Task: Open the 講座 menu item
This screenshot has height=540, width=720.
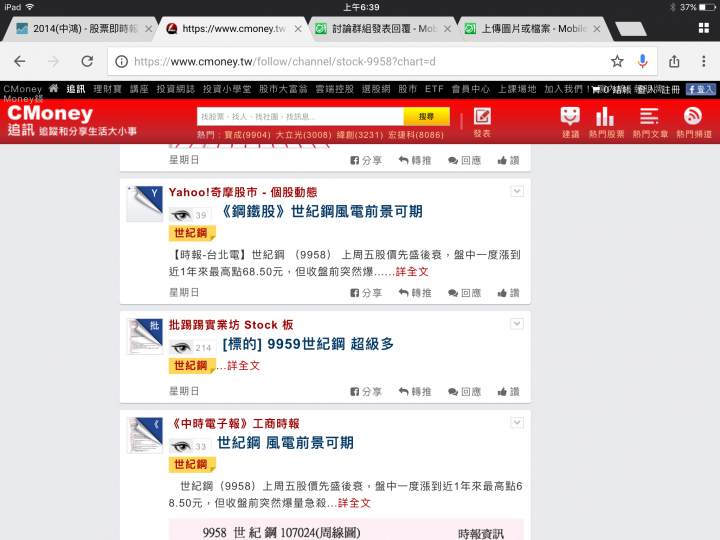Action: click(139, 89)
